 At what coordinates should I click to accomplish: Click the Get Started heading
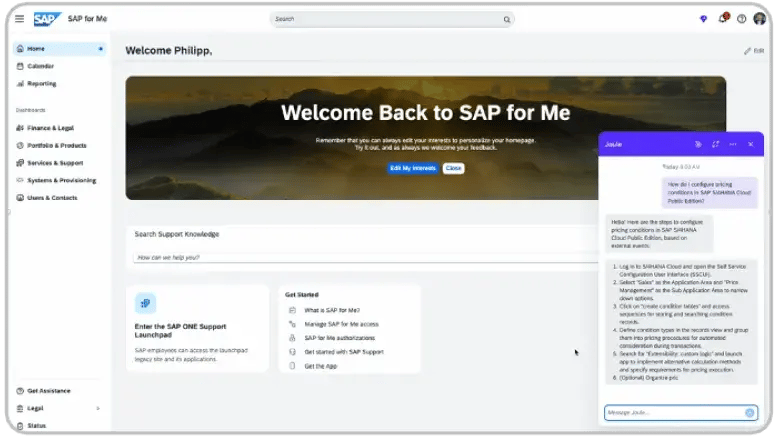302,295
